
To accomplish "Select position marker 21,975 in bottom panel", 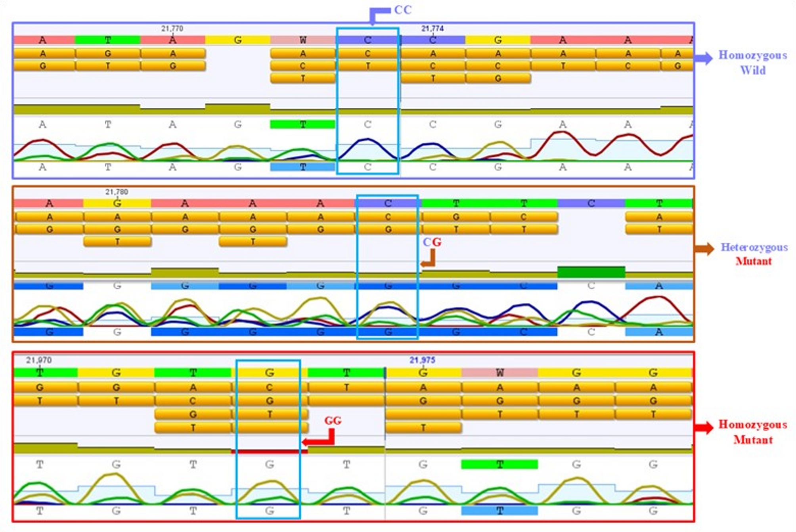I will (x=422, y=360).
